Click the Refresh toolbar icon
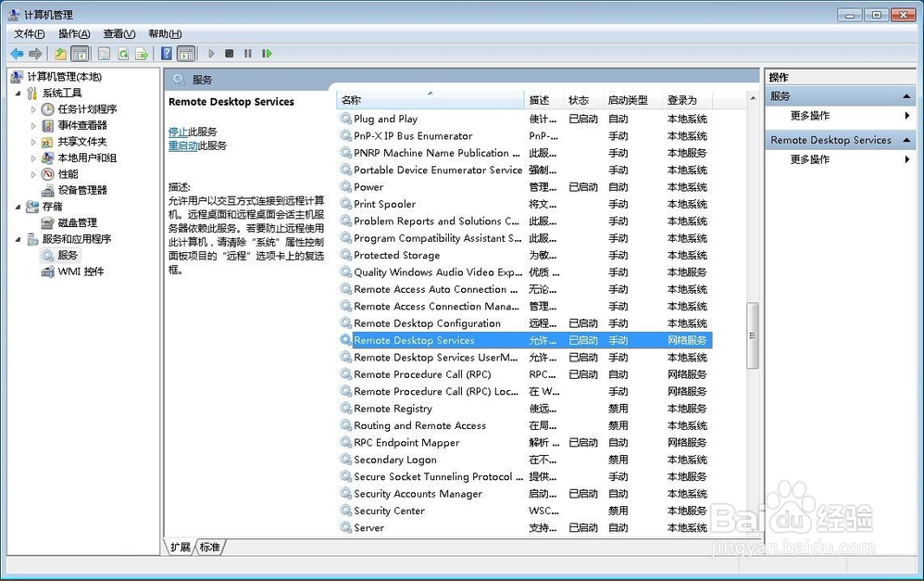Image resolution: width=924 pixels, height=581 pixels. tap(123, 54)
